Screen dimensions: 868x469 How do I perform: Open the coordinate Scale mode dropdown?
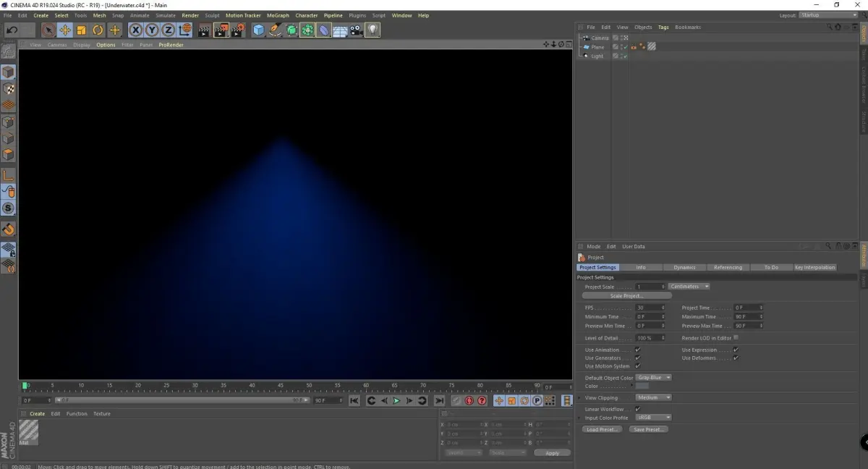tap(508, 452)
